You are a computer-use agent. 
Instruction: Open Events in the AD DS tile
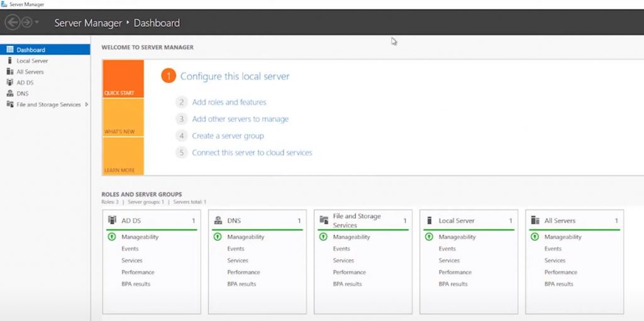point(130,249)
